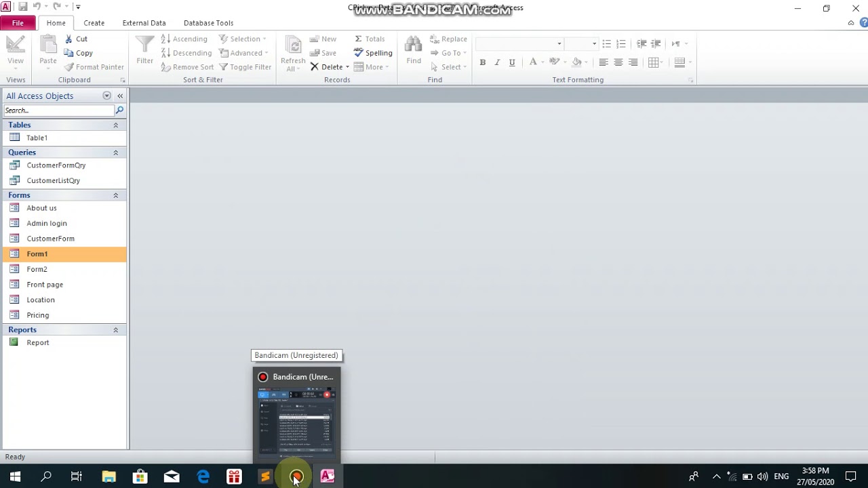Click the Center text alignment icon

click(618, 62)
